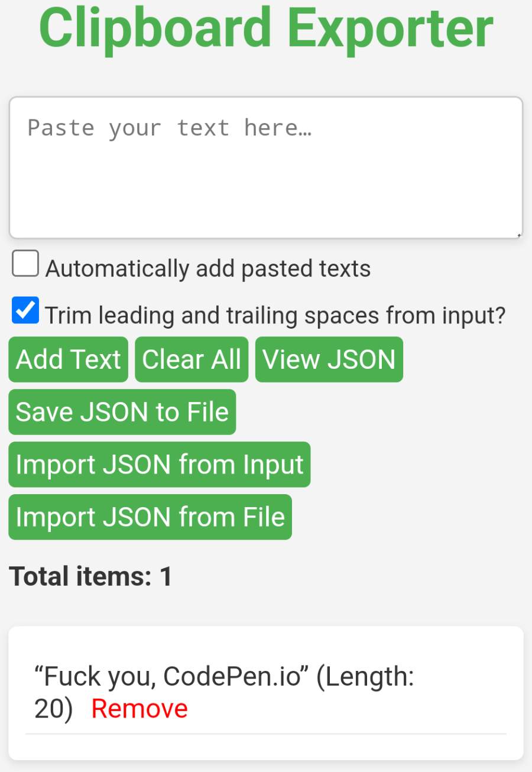532x772 pixels.
Task: Open the View JSON button
Action: pos(329,359)
